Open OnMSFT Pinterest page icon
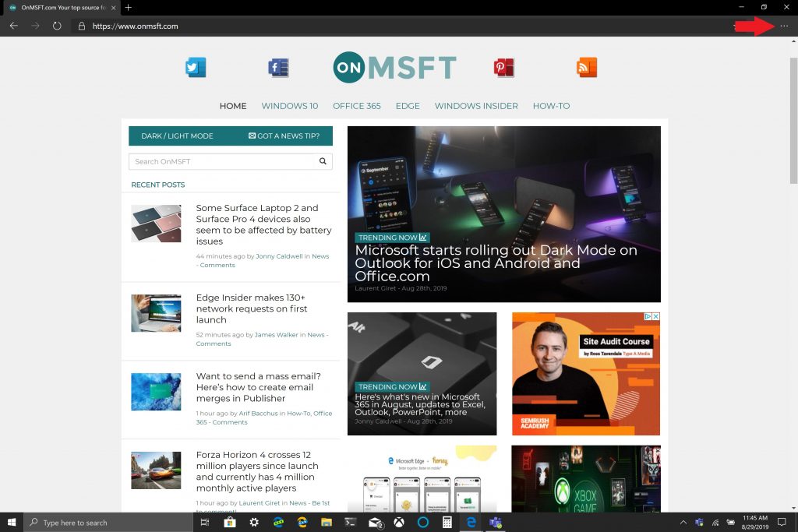 tap(504, 67)
